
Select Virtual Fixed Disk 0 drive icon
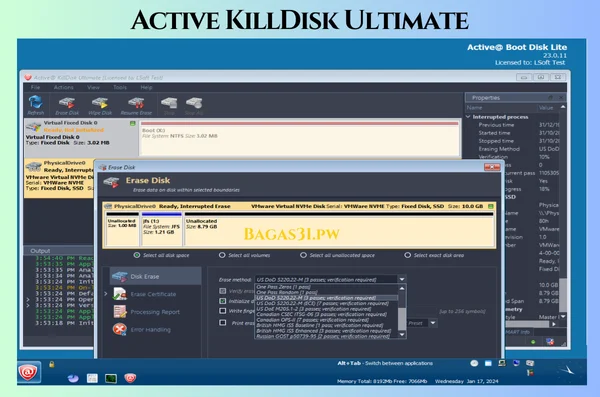point(34,126)
